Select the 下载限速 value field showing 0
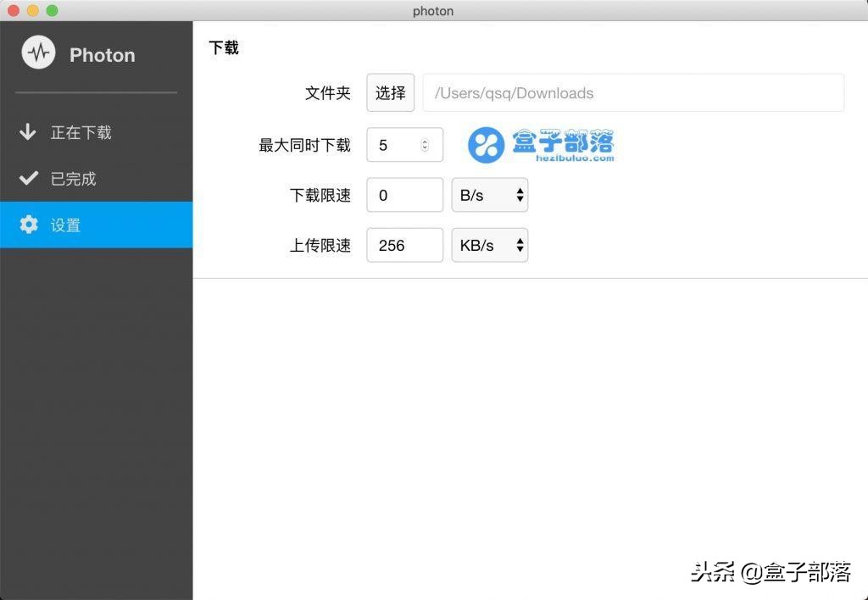 [x=404, y=195]
